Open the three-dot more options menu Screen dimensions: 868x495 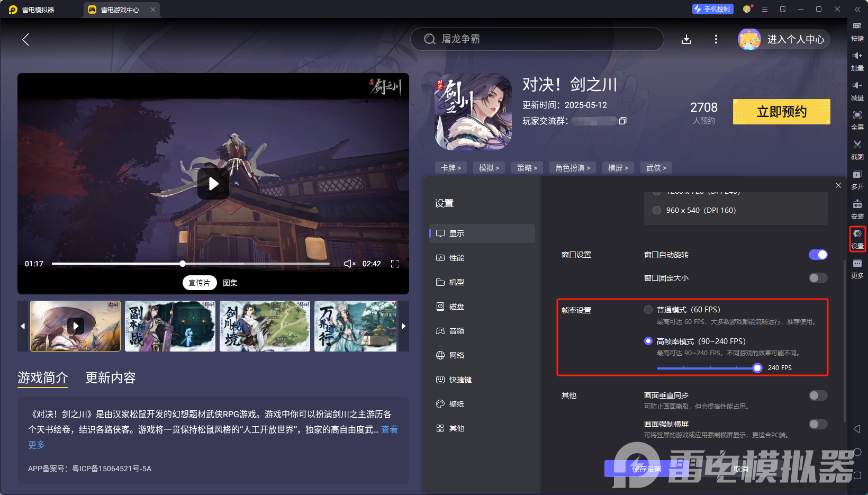(716, 39)
